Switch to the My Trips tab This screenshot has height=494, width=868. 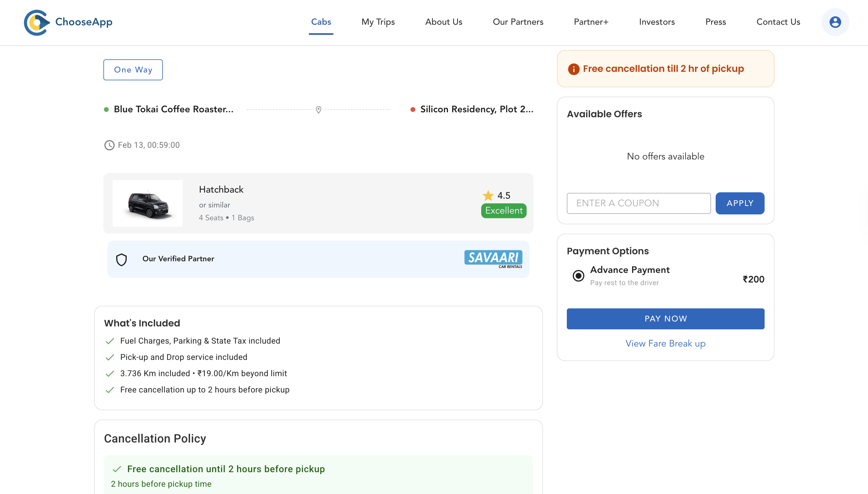click(x=377, y=22)
